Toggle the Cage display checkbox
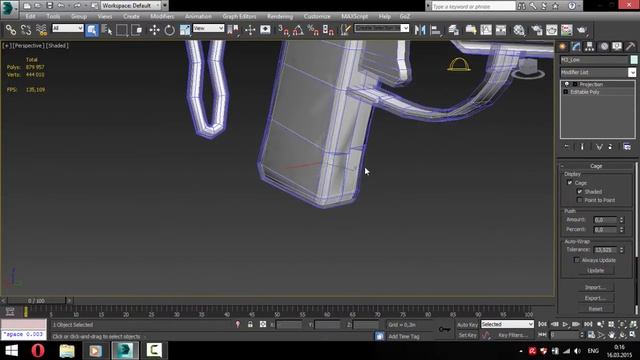The image size is (640, 360). pyautogui.click(x=570, y=182)
